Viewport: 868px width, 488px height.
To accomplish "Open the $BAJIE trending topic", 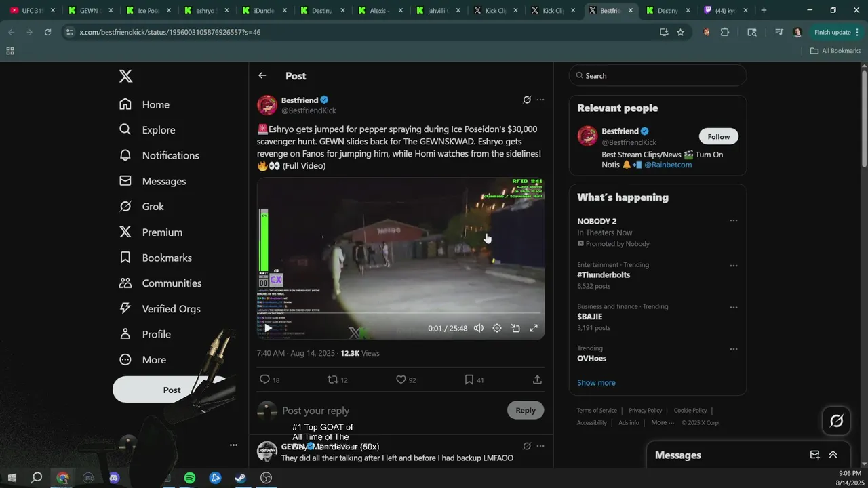I will click(x=589, y=317).
